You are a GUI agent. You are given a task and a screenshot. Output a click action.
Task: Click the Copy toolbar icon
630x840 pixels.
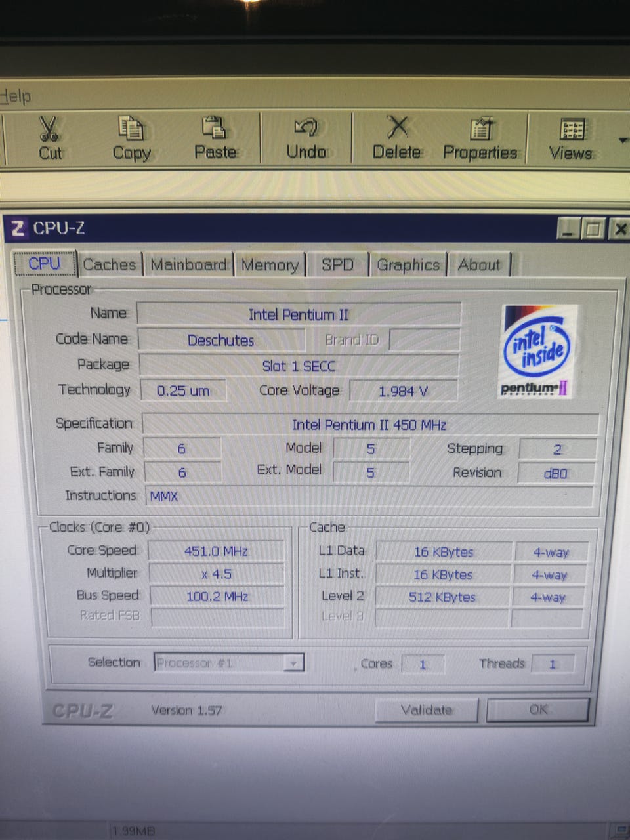coord(131,128)
